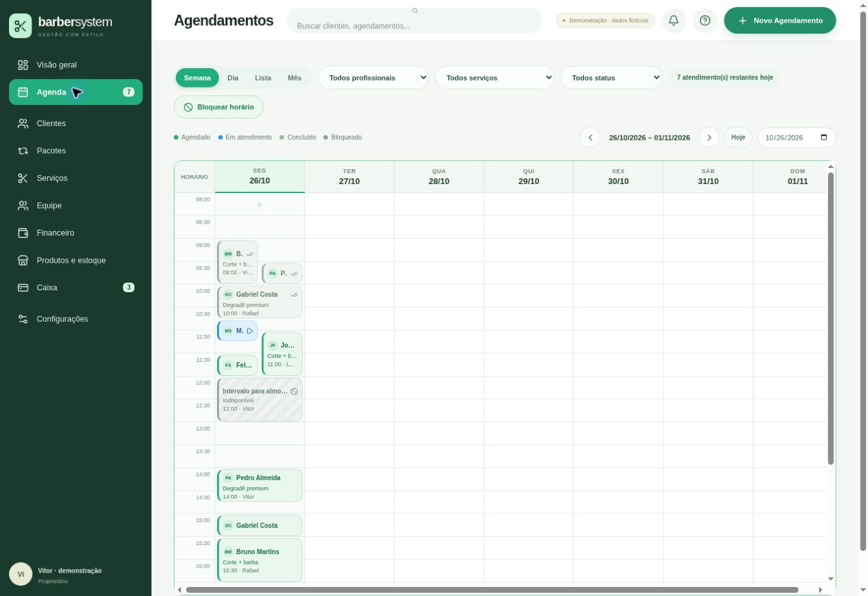Click the Bloquear horário button
This screenshot has height=596, width=868.
[x=219, y=107]
